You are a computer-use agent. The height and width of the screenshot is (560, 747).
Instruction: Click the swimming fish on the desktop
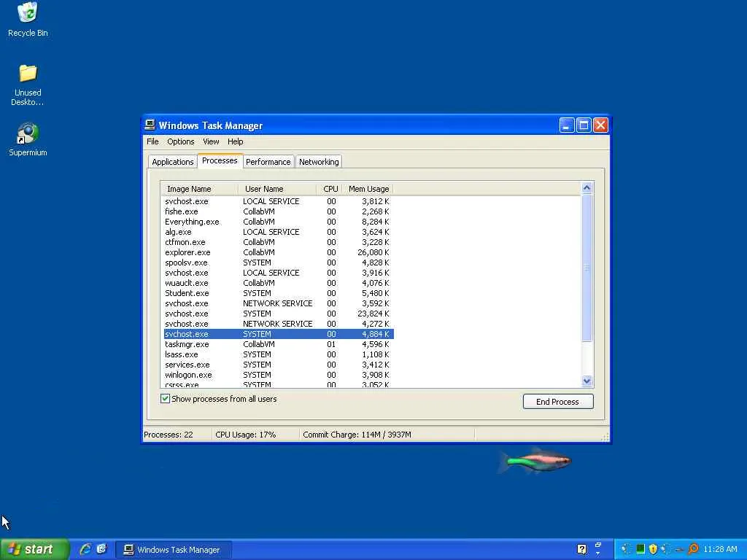tap(535, 461)
